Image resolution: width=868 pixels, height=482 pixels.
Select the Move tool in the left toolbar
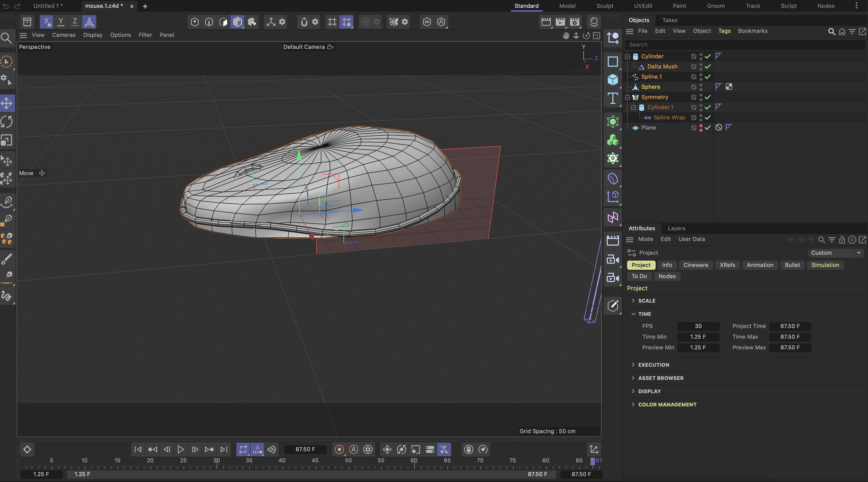[x=7, y=103]
